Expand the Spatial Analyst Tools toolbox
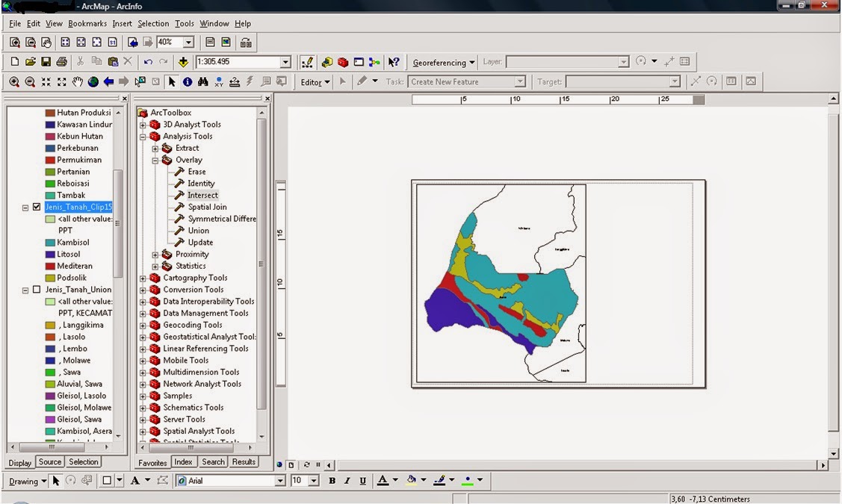 (142, 431)
